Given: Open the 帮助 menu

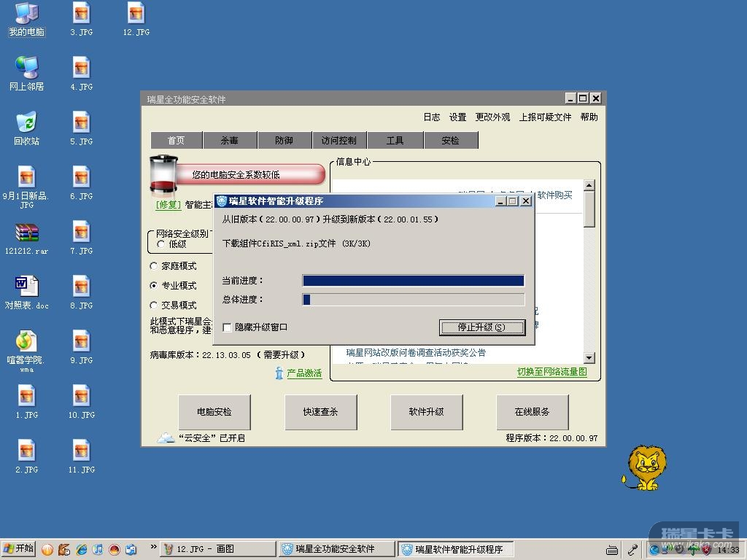Looking at the screenshot, I should tap(589, 117).
